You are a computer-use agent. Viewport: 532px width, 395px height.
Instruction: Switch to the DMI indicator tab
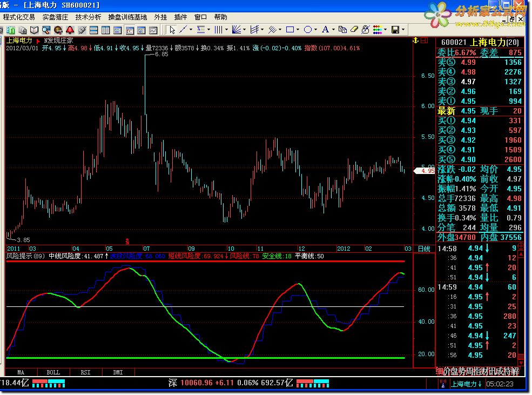(118, 373)
